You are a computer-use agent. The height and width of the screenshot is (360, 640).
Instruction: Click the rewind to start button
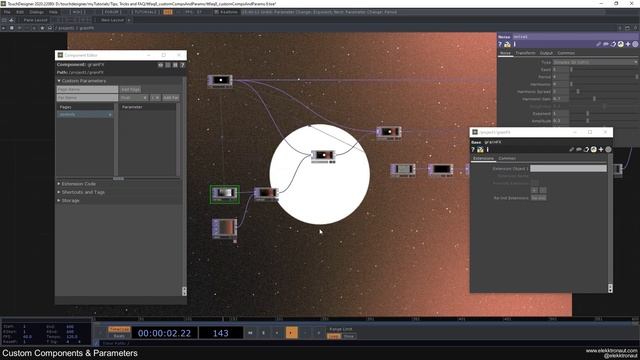[250, 333]
